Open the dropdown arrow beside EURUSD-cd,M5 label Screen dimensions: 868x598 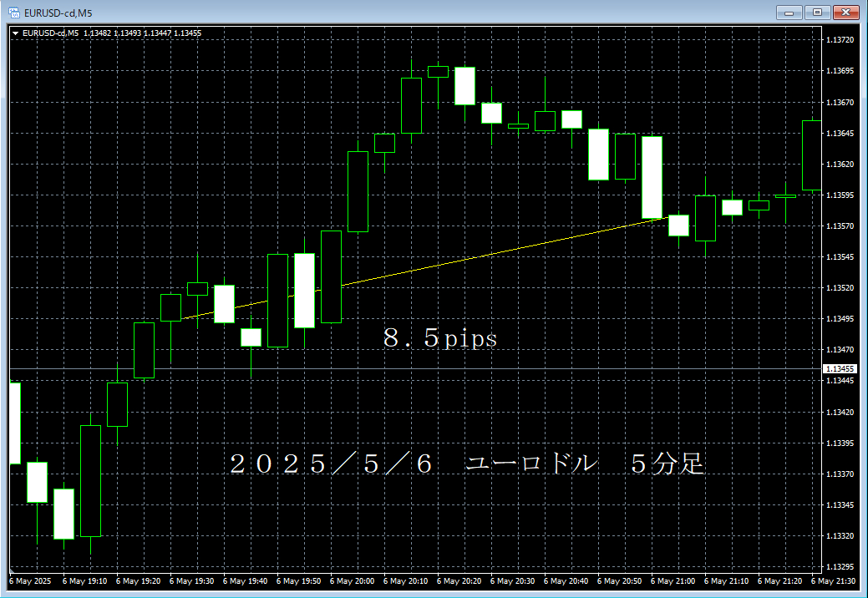15,33
